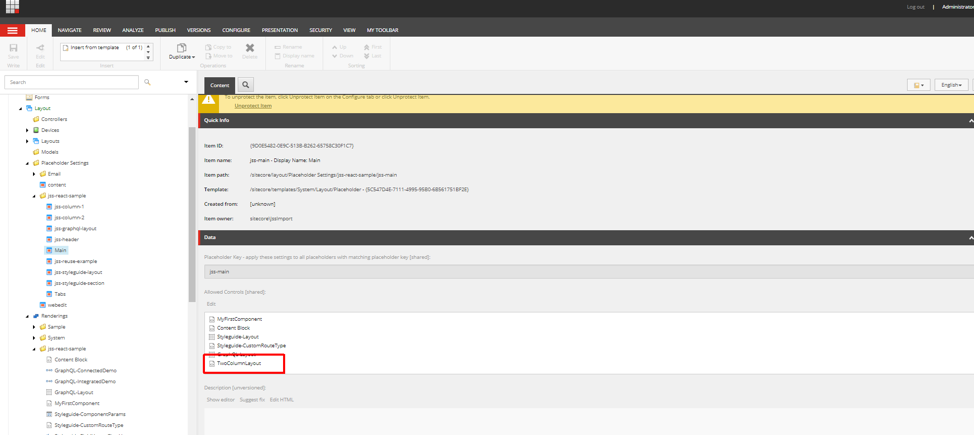
Task: Select TwoColumnLayout in Allowed Controls list
Action: (x=239, y=363)
